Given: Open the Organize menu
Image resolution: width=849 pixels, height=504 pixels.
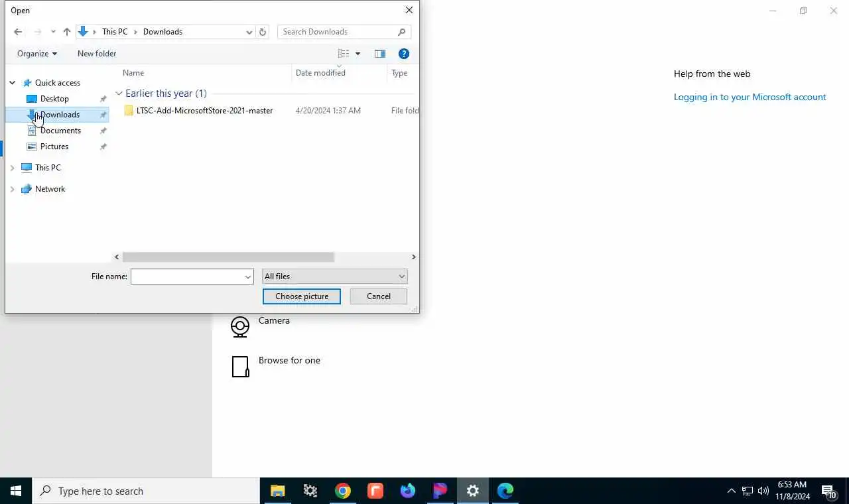Looking at the screenshot, I should coord(37,54).
